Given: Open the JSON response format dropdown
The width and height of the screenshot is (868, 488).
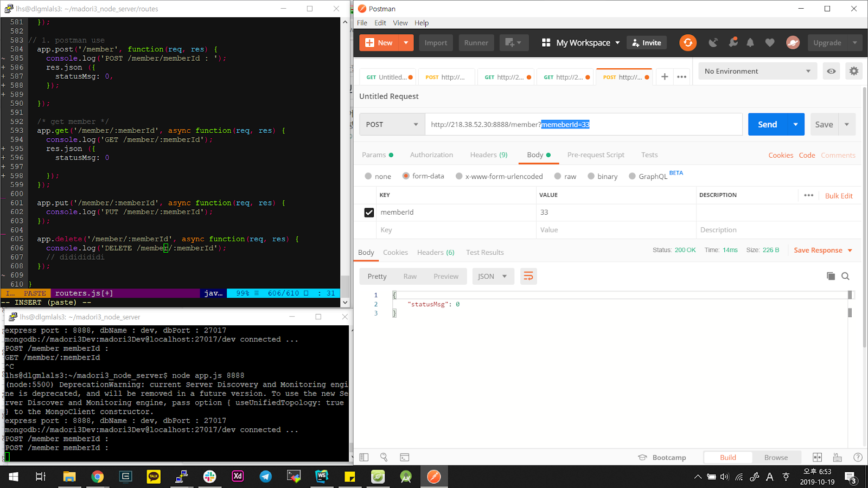Looking at the screenshot, I should click(x=493, y=277).
